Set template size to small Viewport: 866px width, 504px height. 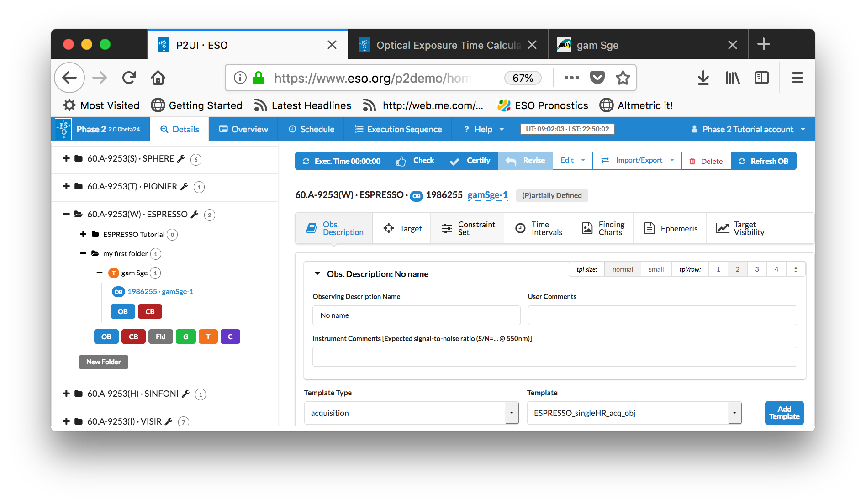tap(656, 269)
